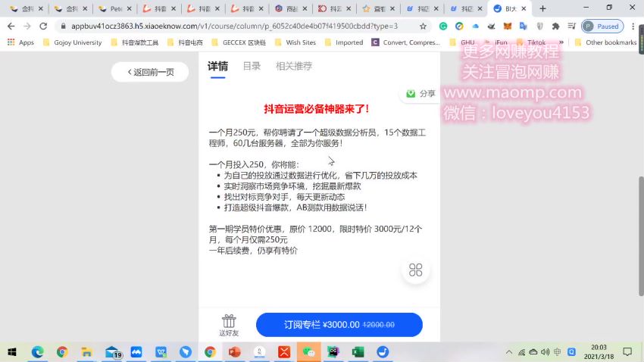Click the 分享 share button
The image size is (644, 362).
(x=420, y=94)
